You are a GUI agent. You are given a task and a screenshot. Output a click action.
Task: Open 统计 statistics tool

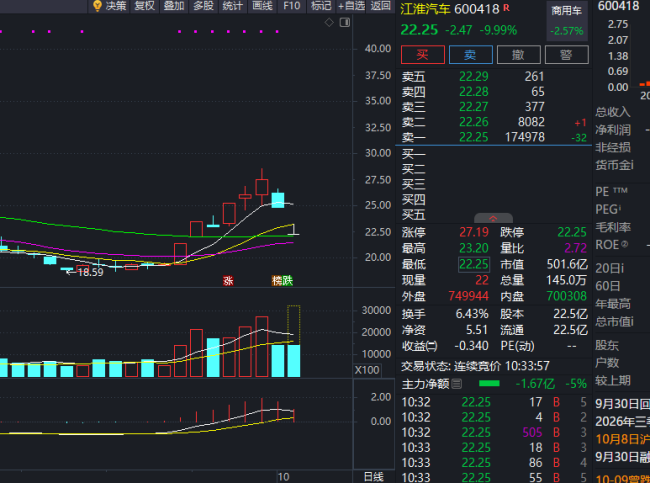point(233,6)
